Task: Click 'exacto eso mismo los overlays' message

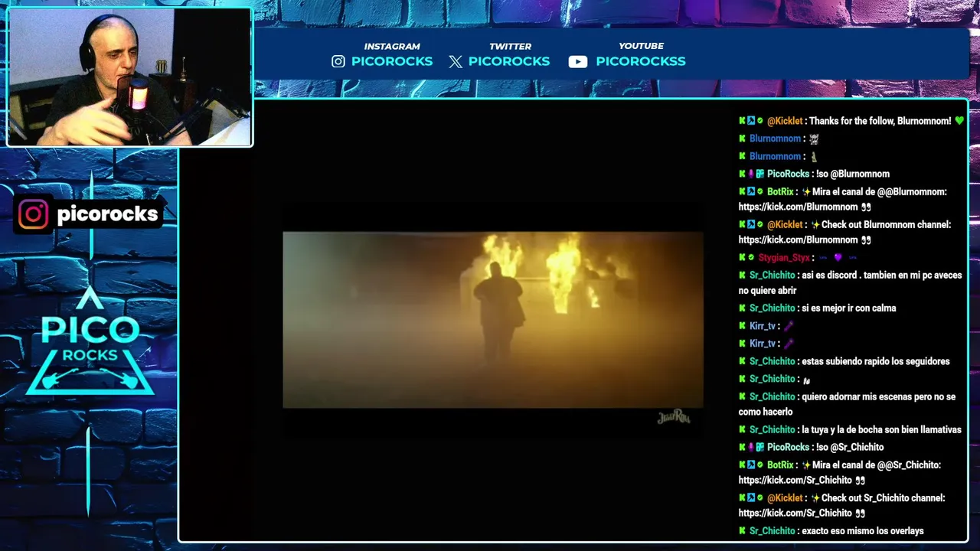Action: click(863, 531)
